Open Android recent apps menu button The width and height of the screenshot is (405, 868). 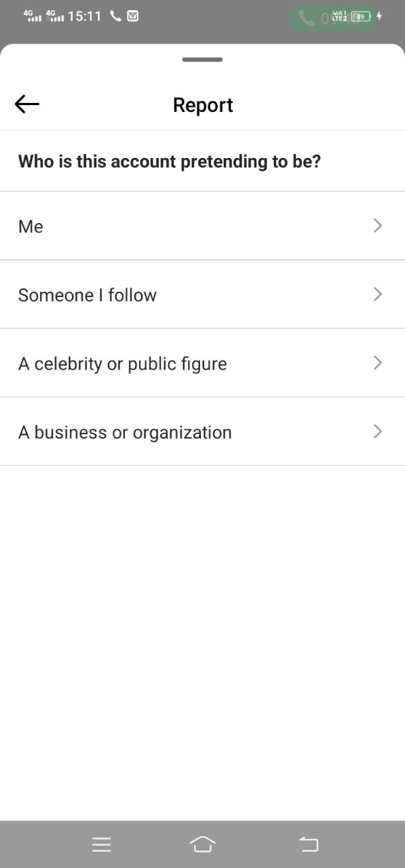tap(101, 844)
